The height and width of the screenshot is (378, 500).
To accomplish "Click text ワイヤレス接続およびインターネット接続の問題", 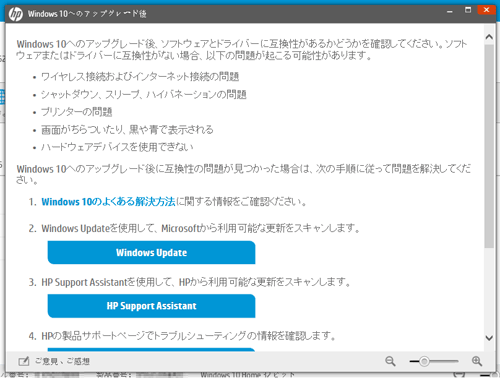I will coord(140,77).
